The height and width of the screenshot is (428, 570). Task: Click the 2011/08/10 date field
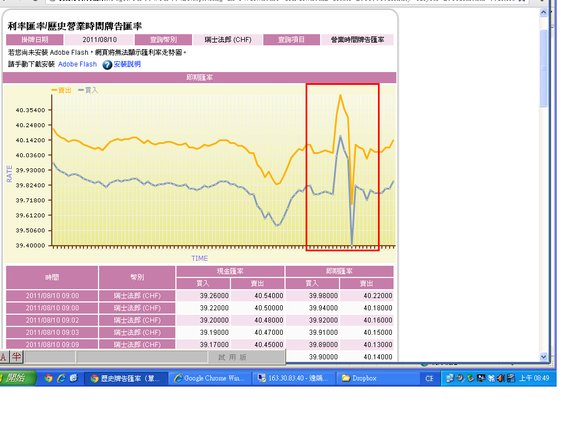99,40
